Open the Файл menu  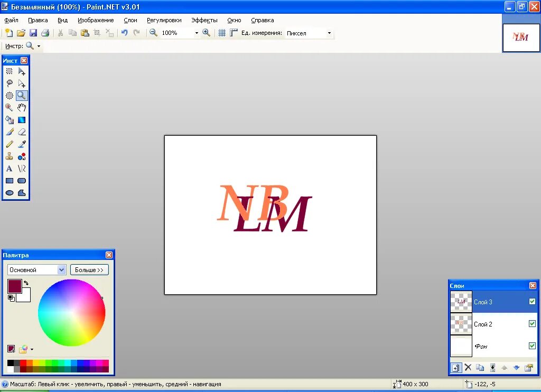point(12,21)
